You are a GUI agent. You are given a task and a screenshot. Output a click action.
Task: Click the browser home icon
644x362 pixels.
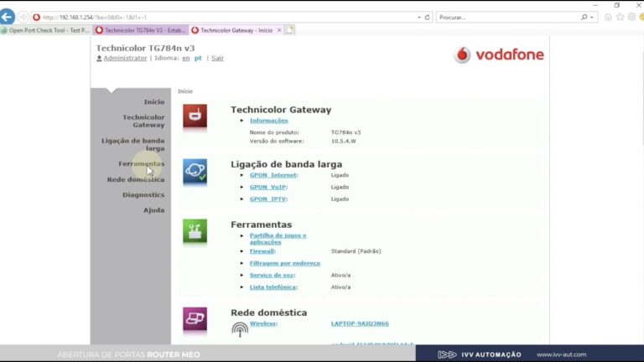608,18
